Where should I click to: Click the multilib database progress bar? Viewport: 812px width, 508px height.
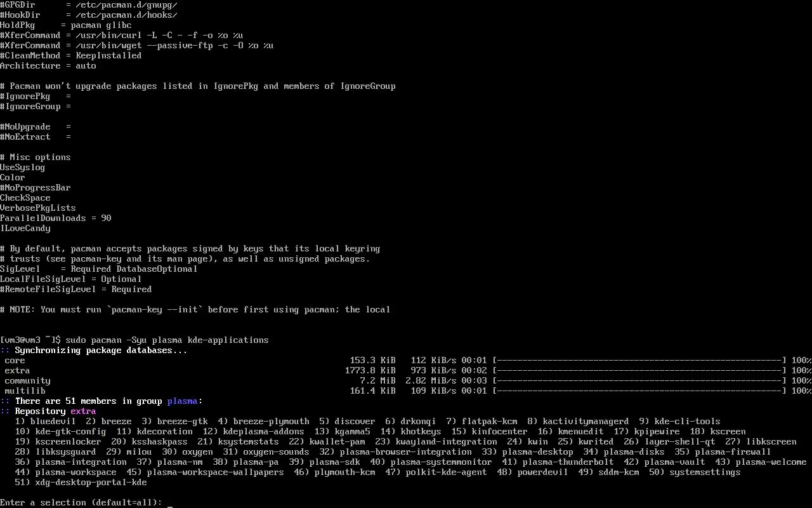coord(639,391)
